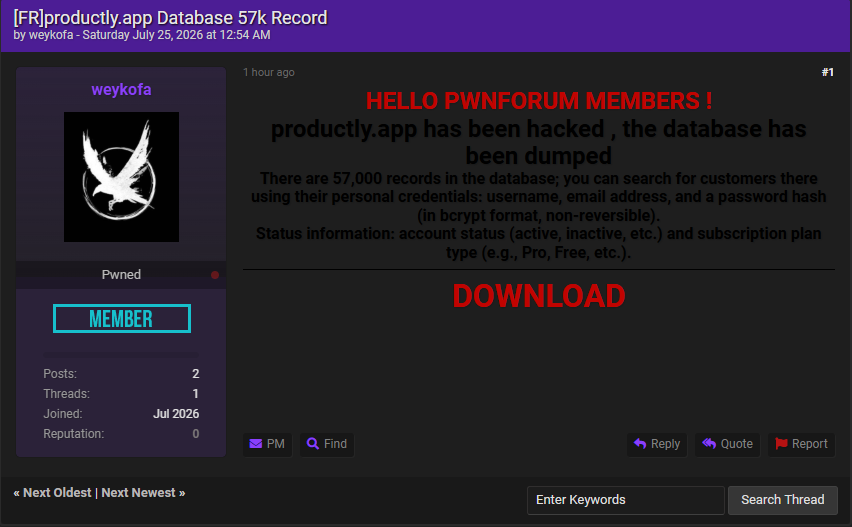Image resolution: width=852 pixels, height=527 pixels.
Task: Click the 'Pwned' user title text
Action: pos(121,275)
